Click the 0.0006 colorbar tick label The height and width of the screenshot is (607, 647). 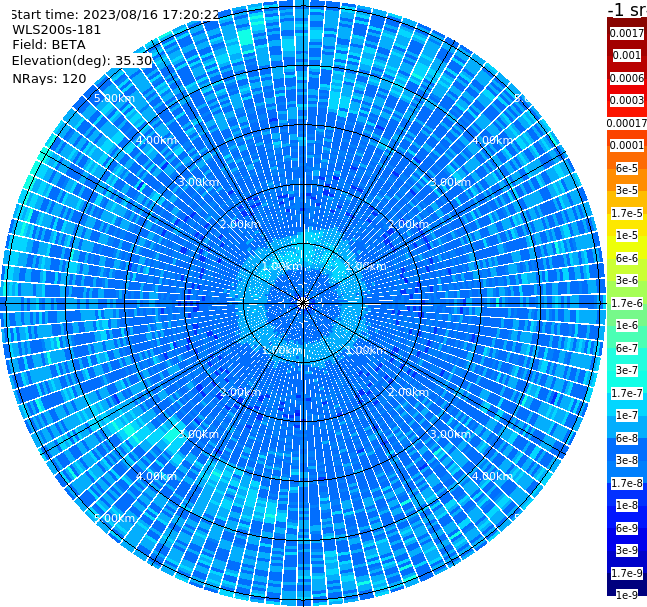627,78
